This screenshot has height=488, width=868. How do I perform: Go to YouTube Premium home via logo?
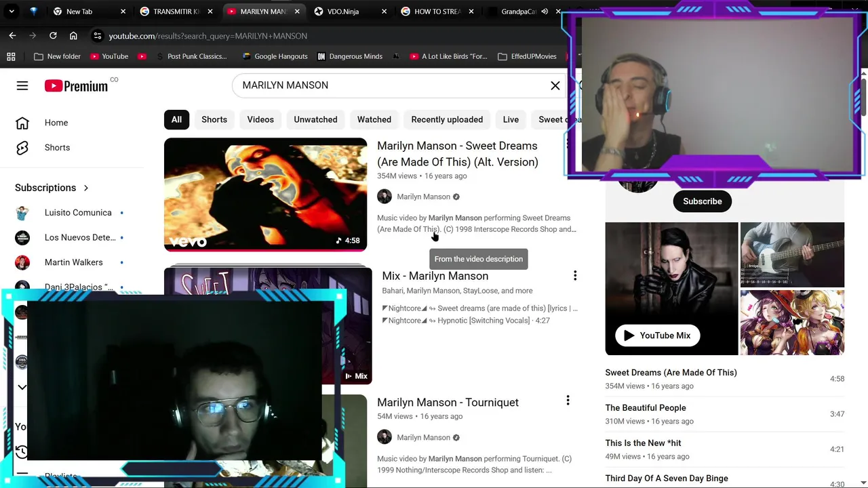(x=76, y=85)
